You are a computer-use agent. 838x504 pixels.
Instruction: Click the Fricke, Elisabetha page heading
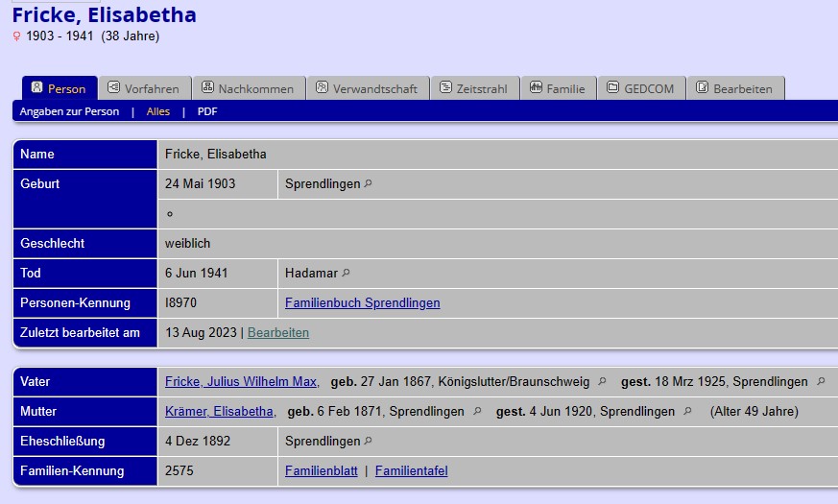coord(105,15)
